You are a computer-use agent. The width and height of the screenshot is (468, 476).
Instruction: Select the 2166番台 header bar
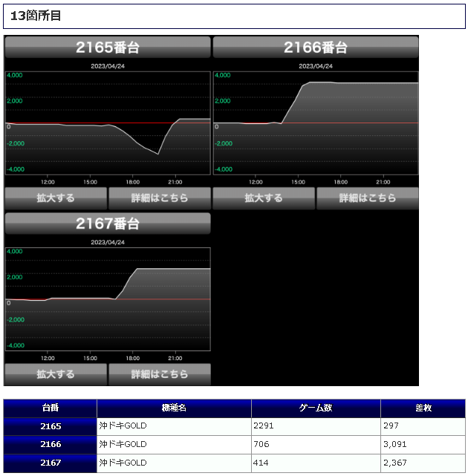tap(316, 47)
